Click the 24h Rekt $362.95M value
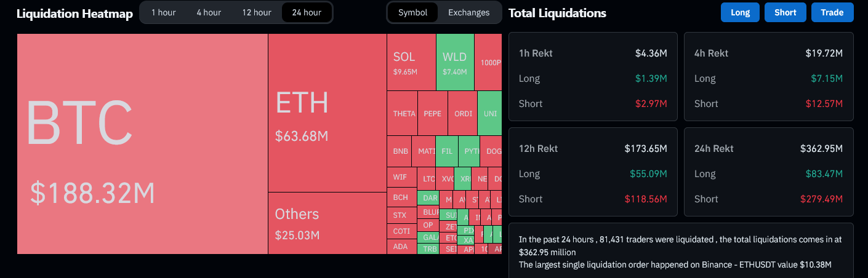 (x=821, y=148)
